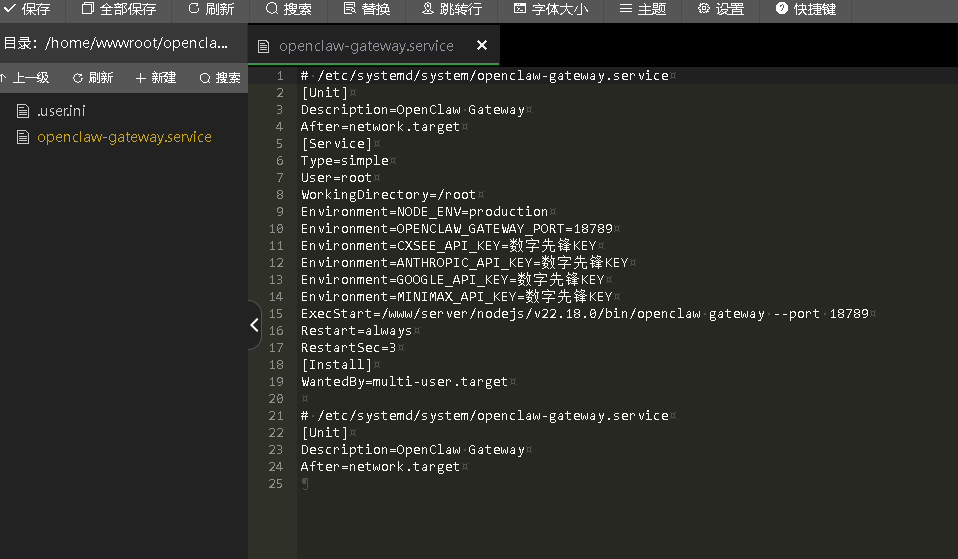The height and width of the screenshot is (559, 958).
Task: Open editor Settings (设置)
Action: 720,10
